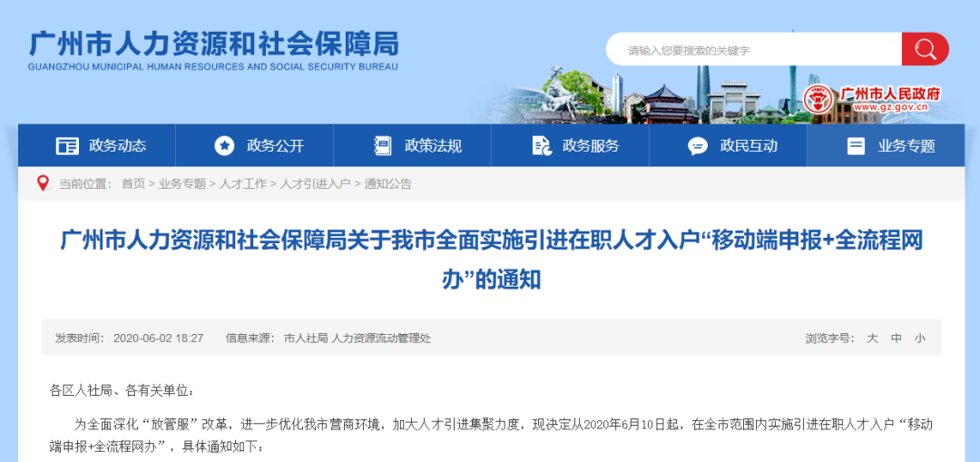980x462 pixels.
Task: Click the www.gz.gov.cn address text
Action: [x=890, y=107]
